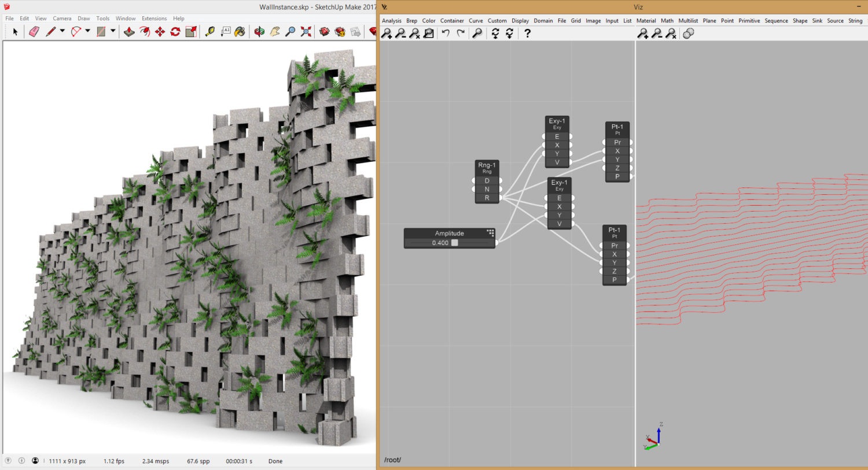Image resolution: width=868 pixels, height=470 pixels.
Task: Select the Rotate tool
Action: (x=174, y=31)
